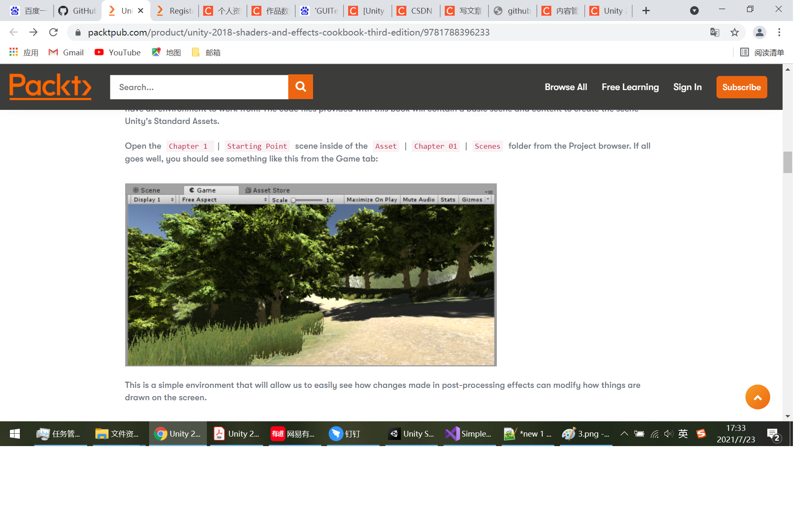802x532 pixels.
Task: Click orange scroll-to-top arrow button
Action: point(757,397)
